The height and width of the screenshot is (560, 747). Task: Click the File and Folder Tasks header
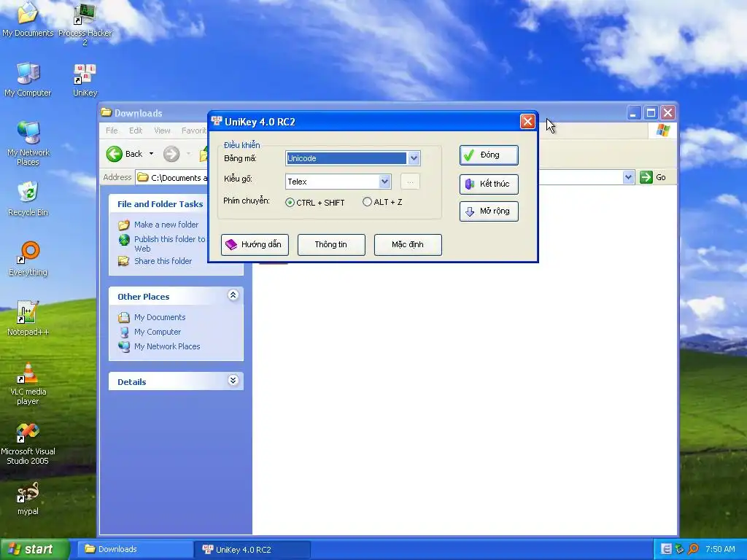160,204
